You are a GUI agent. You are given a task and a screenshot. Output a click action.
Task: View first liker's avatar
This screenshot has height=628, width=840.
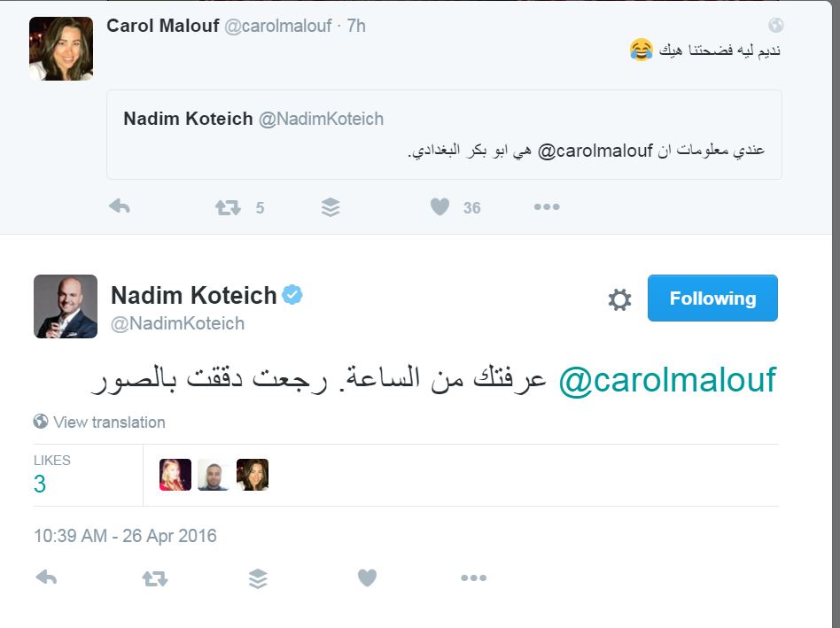175,475
